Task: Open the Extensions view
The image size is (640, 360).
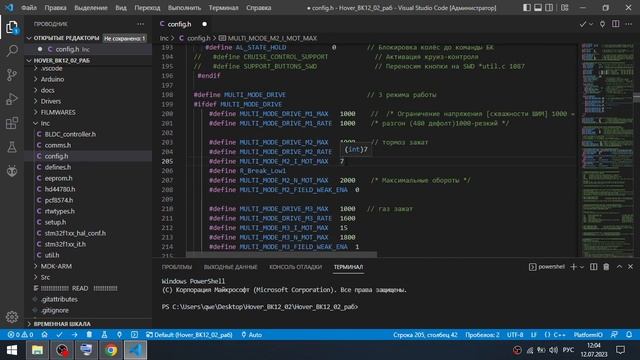Action: tap(12, 123)
